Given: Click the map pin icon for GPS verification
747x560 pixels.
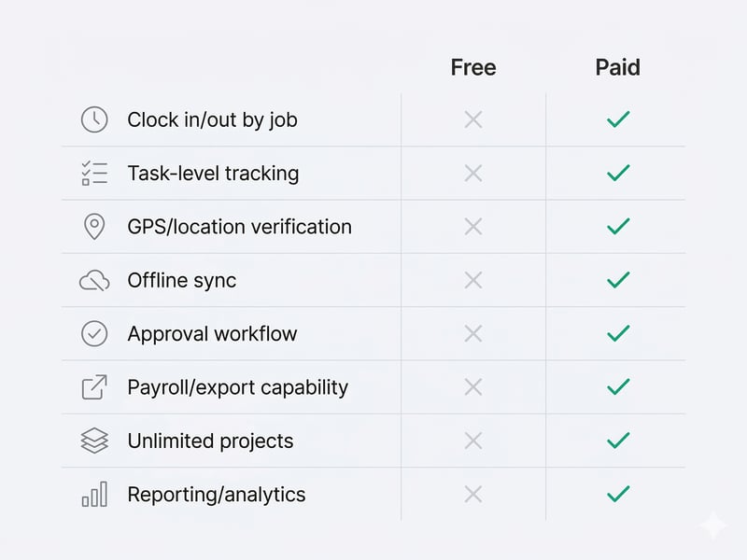Looking at the screenshot, I should (x=94, y=227).
